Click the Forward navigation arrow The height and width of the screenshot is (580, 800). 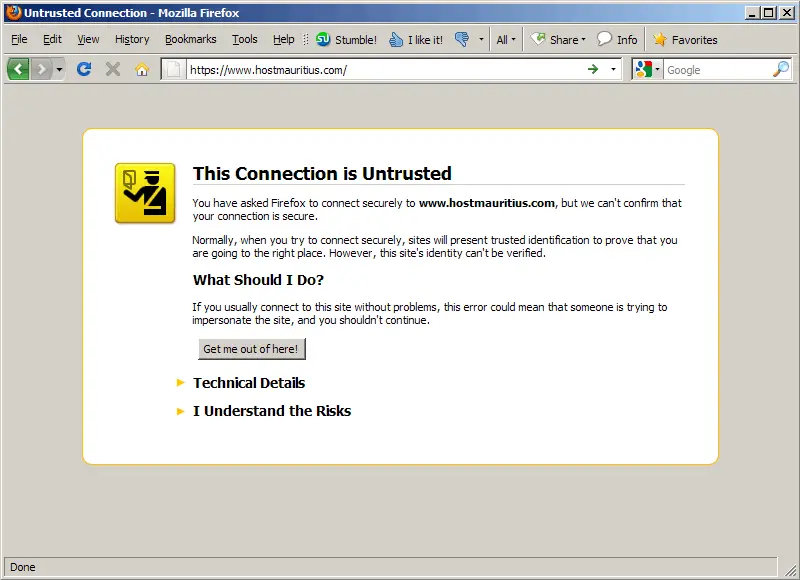(x=41, y=69)
